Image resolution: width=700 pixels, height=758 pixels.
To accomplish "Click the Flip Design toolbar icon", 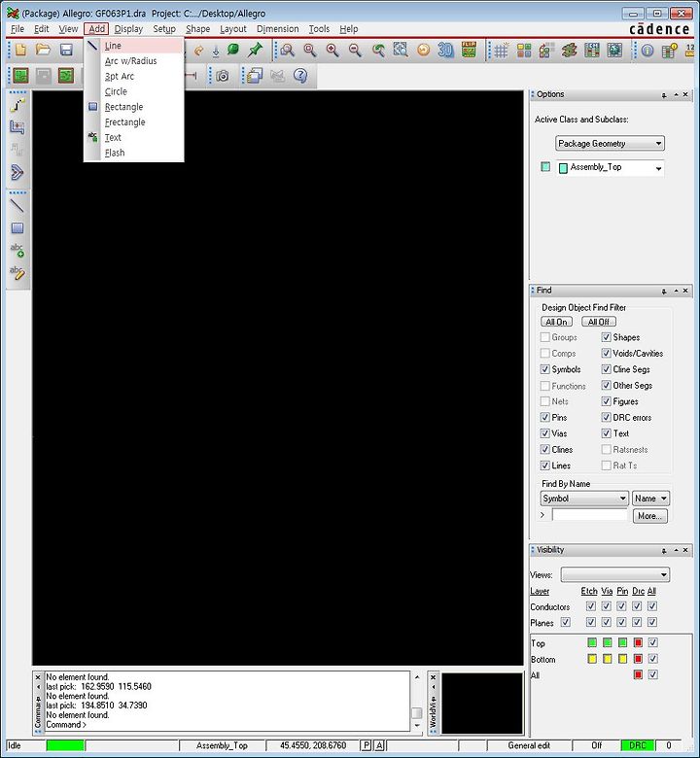I will point(469,50).
